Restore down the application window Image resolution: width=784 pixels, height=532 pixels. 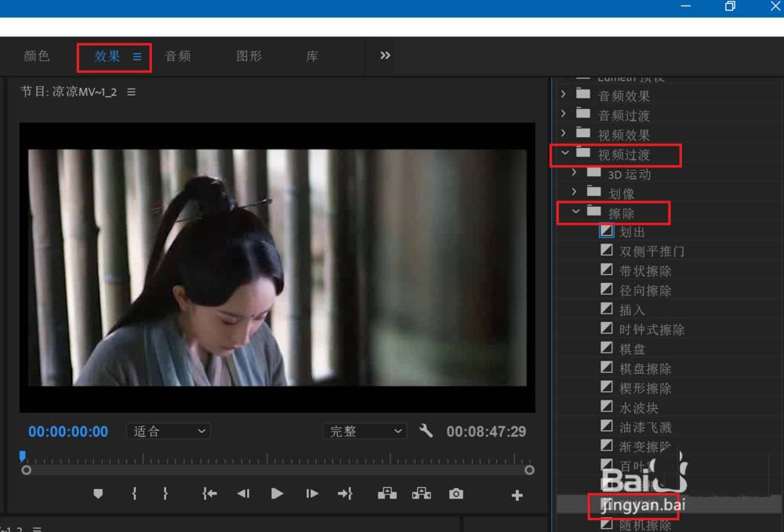(730, 6)
